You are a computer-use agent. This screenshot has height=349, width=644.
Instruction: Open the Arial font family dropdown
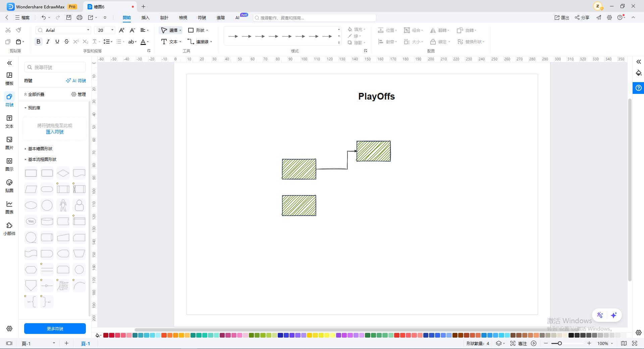63,30
